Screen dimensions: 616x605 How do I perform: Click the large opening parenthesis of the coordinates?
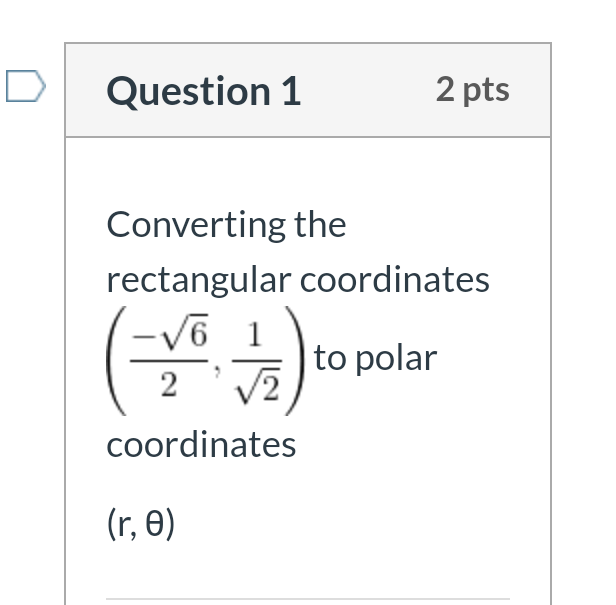116,361
